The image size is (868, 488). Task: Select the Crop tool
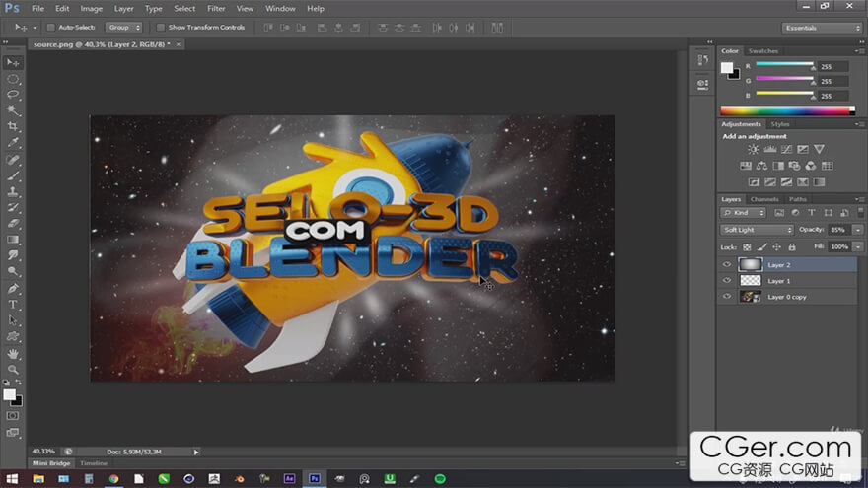pos(13,127)
